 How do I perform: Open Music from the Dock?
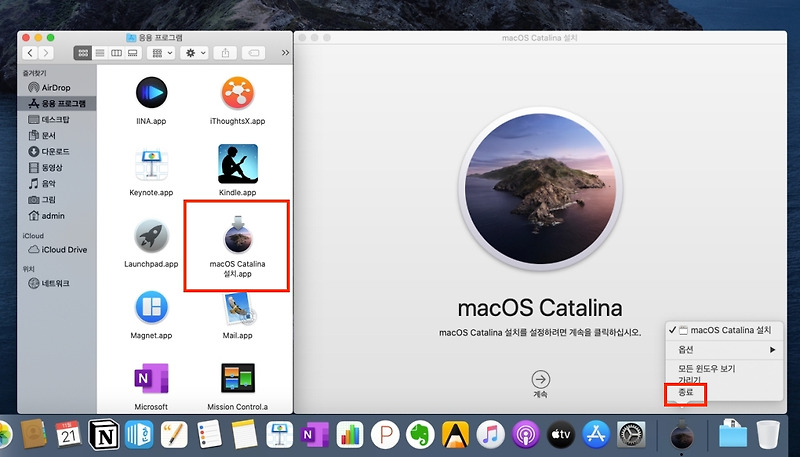tap(490, 435)
